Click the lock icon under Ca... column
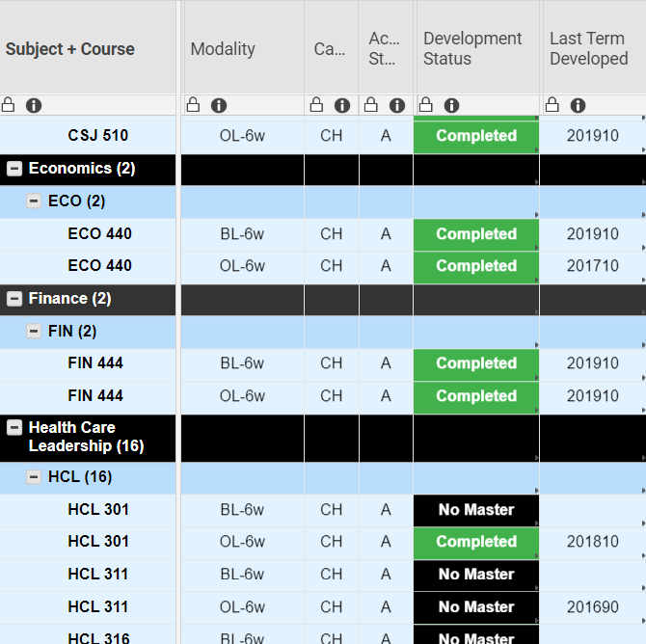646x644 pixels. [316, 105]
